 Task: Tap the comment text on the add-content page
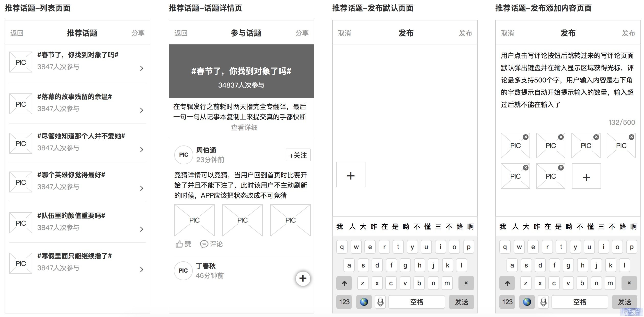click(567, 80)
